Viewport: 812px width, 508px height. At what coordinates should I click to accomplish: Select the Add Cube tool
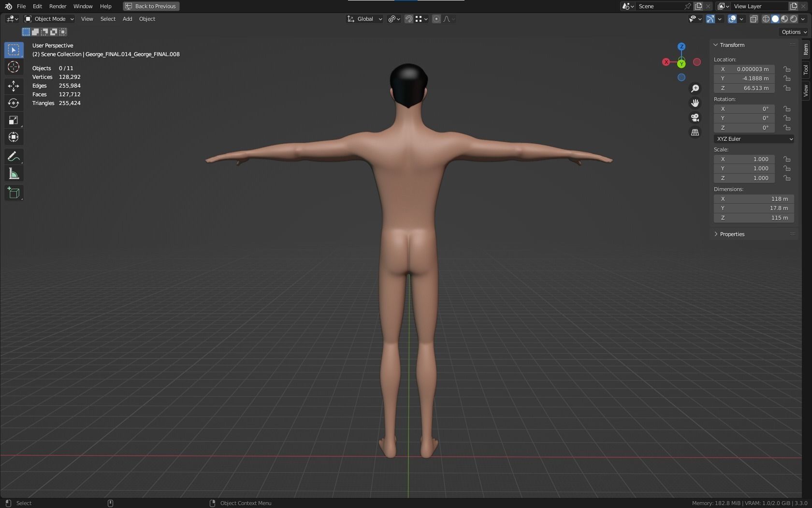pyautogui.click(x=14, y=193)
